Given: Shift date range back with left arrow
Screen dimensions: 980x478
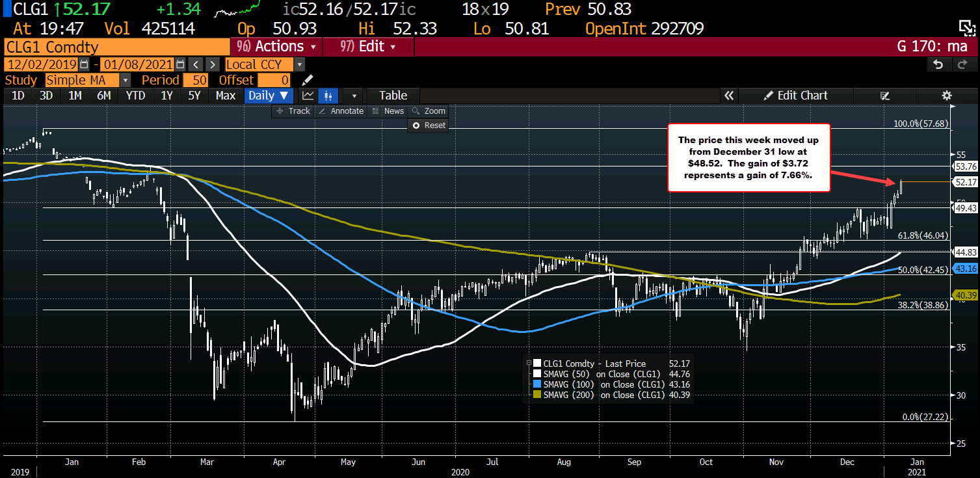Looking at the screenshot, I should coord(196,64).
